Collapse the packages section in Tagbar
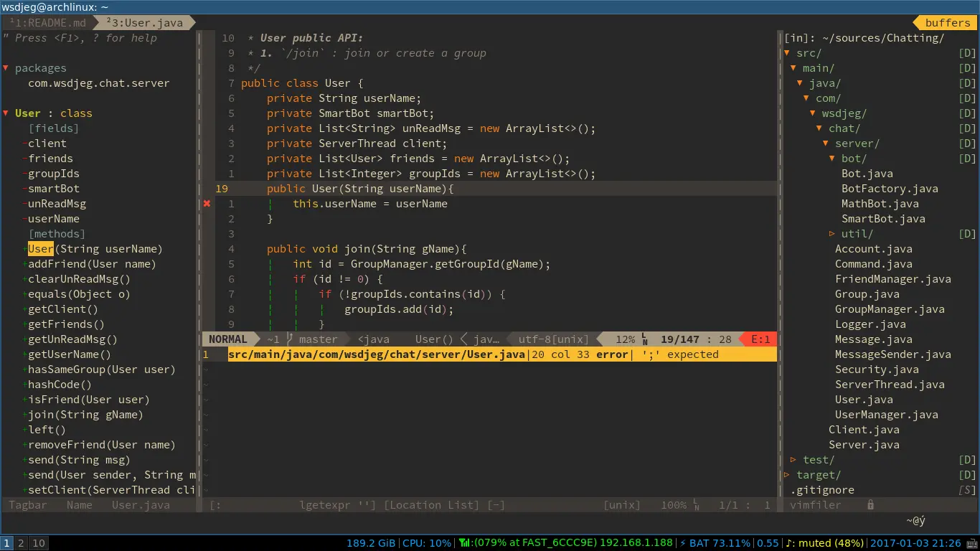Image resolution: width=980 pixels, height=551 pixels. point(6,68)
